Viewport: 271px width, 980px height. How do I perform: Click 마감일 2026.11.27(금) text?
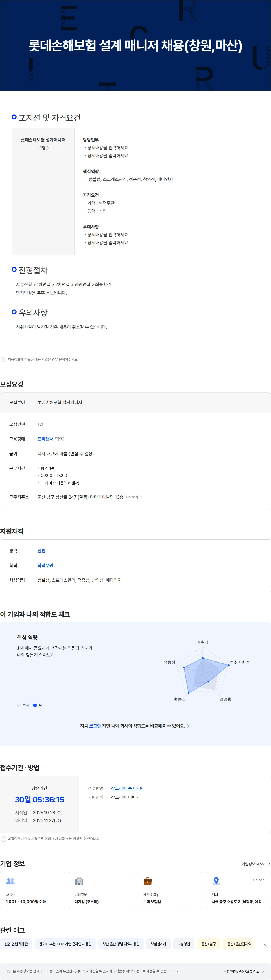tap(38, 820)
